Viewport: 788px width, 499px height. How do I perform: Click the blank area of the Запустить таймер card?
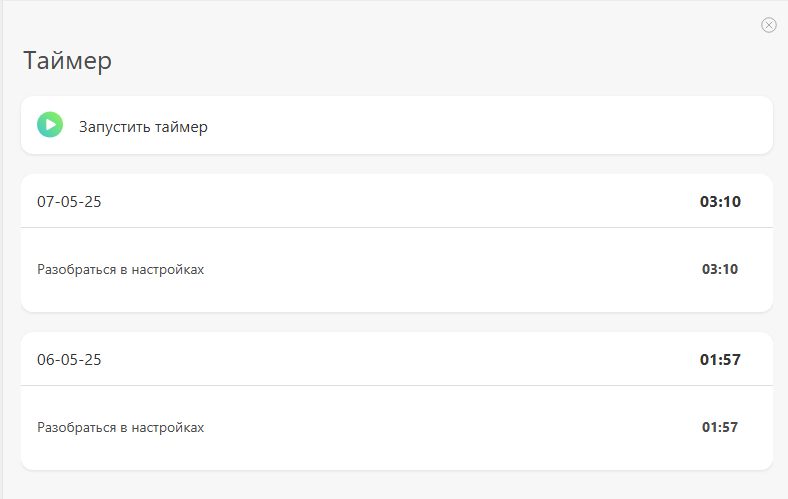point(477,125)
